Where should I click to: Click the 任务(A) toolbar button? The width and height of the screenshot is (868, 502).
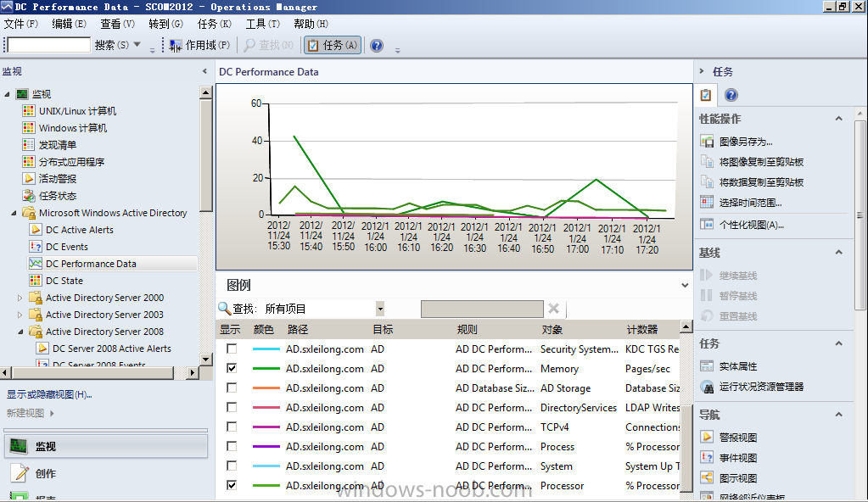(x=332, y=46)
